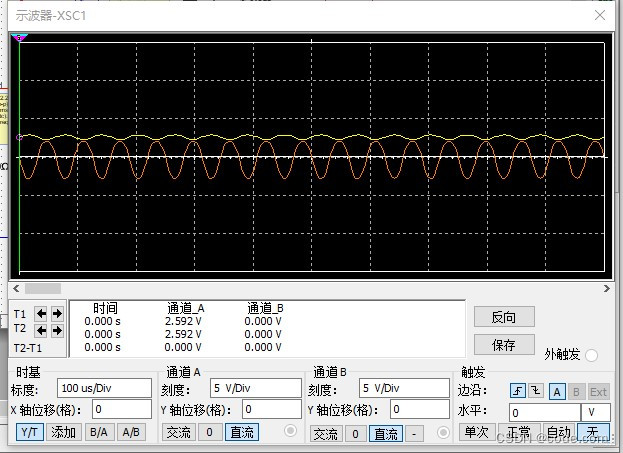
Task: Set channel A coupling to 0
Action: coord(210,432)
